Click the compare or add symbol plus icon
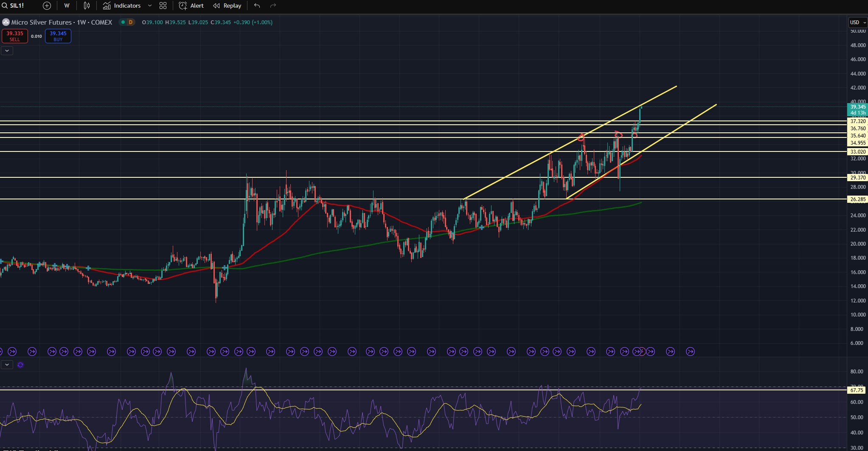 click(x=47, y=6)
